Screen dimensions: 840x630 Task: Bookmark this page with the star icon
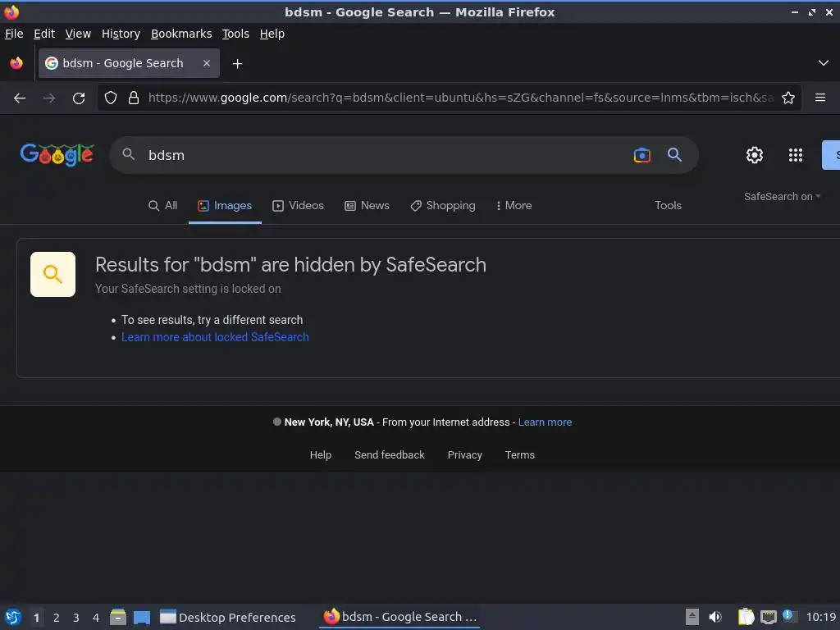click(788, 98)
